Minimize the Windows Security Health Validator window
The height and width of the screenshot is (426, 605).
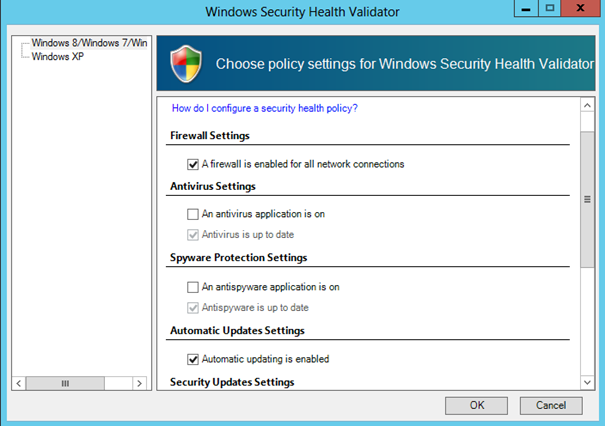pyautogui.click(x=526, y=8)
